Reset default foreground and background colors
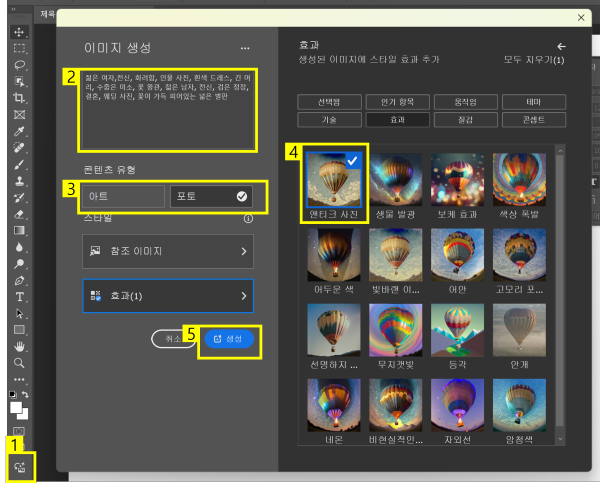 point(13,394)
